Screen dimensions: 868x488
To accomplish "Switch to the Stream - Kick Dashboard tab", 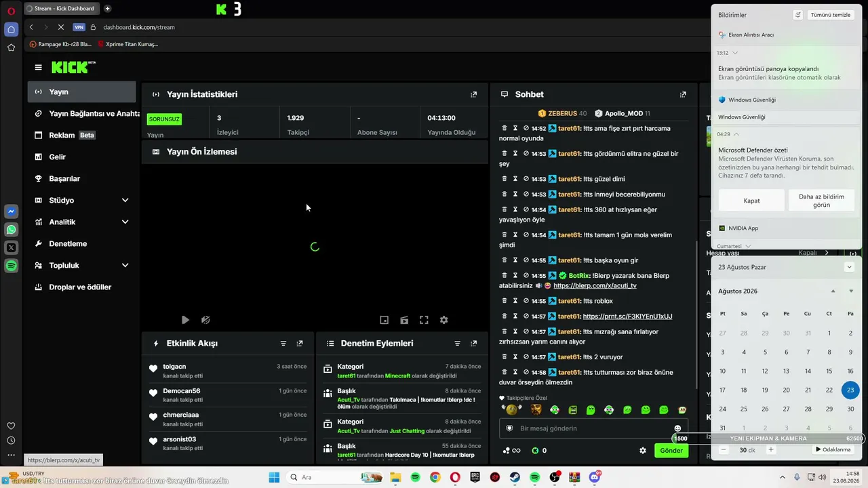I will [x=61, y=8].
